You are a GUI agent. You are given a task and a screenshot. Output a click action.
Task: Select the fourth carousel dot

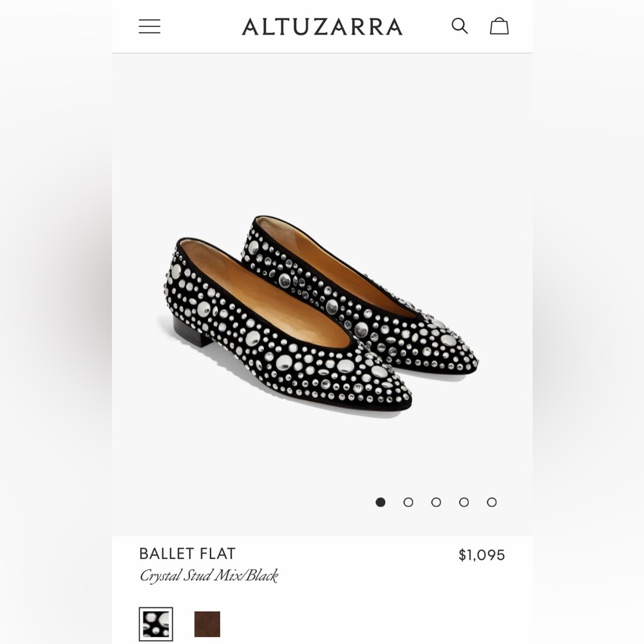464,502
